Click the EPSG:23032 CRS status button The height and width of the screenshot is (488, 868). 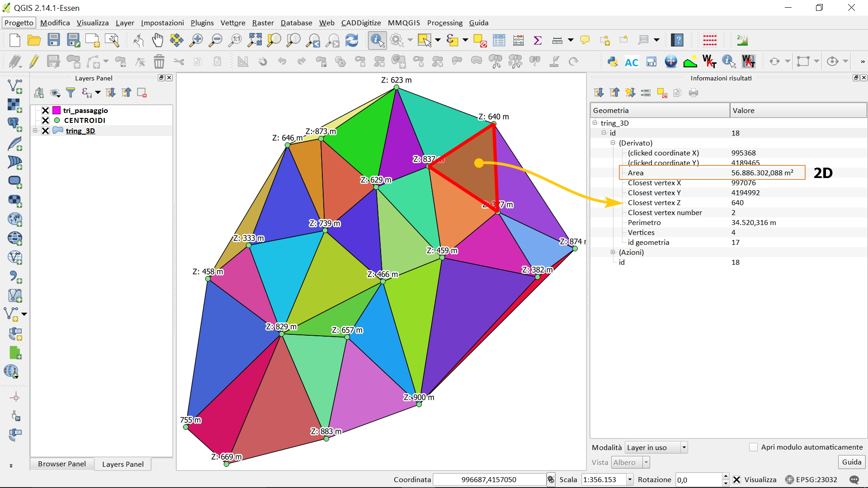tap(811, 479)
